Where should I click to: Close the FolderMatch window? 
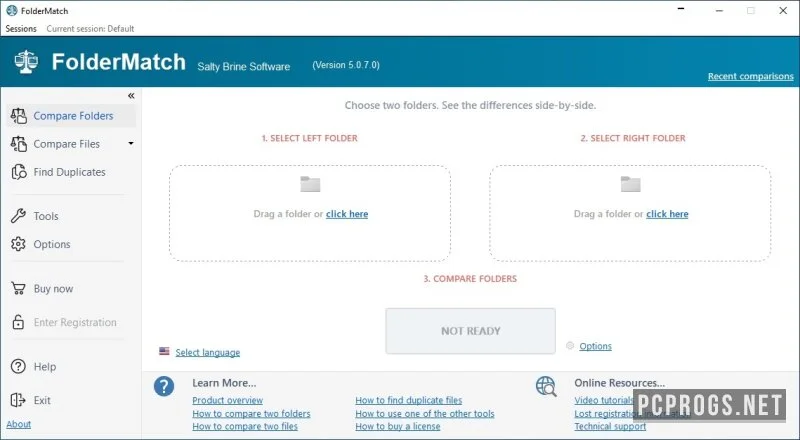click(783, 10)
